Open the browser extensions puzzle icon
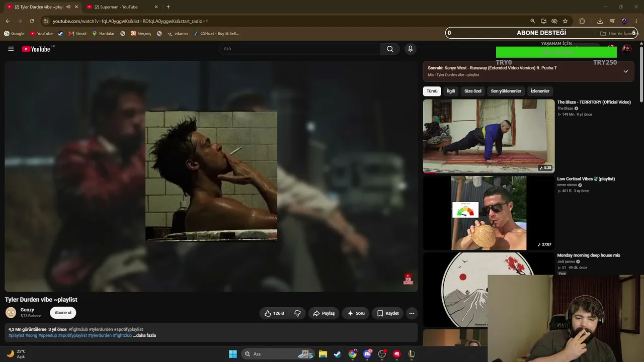The width and height of the screenshot is (644, 362). (x=582, y=21)
